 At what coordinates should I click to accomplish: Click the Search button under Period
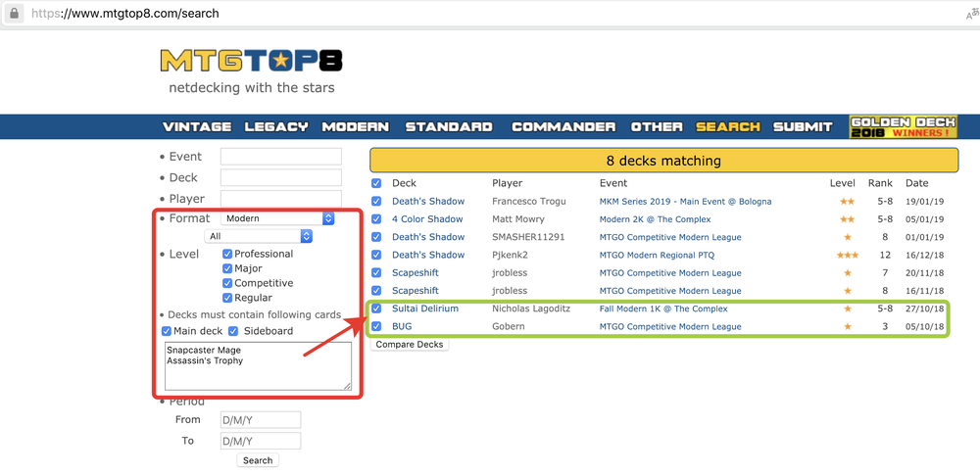pyautogui.click(x=258, y=460)
